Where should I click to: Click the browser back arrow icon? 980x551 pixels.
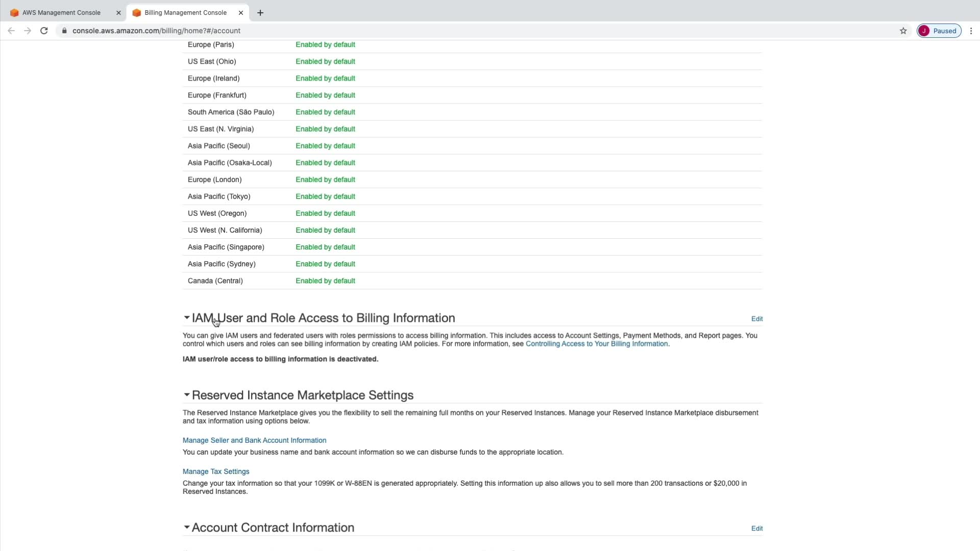(11, 31)
